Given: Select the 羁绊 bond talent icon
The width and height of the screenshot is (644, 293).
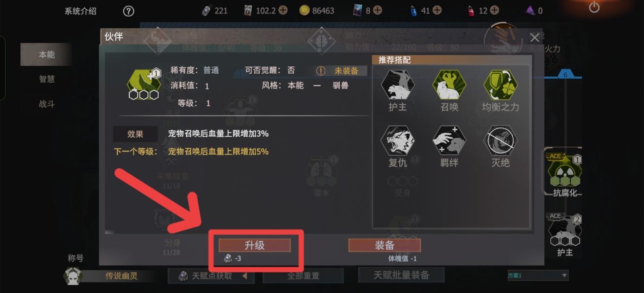Looking at the screenshot, I should pyautogui.click(x=449, y=140).
